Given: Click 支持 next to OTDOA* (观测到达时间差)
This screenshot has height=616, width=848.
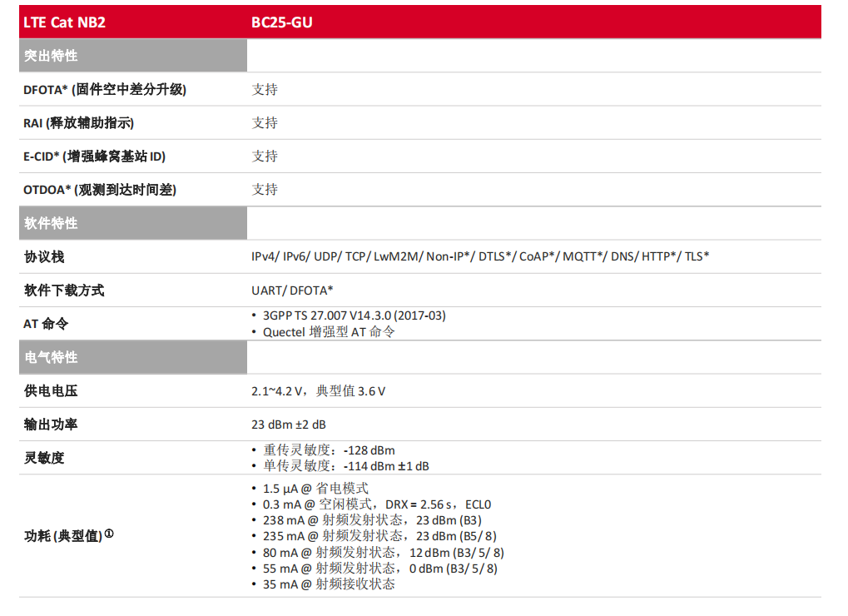Looking at the screenshot, I should pos(265,190).
